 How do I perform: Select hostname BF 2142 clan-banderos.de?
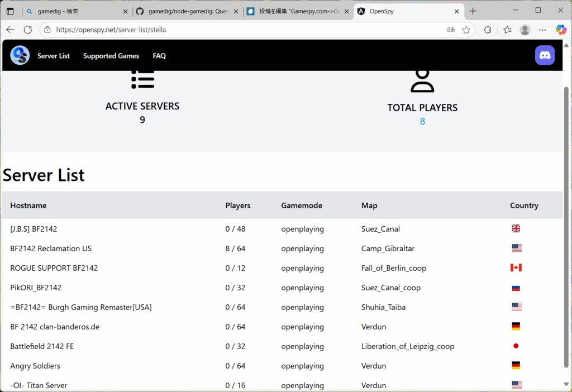point(55,327)
